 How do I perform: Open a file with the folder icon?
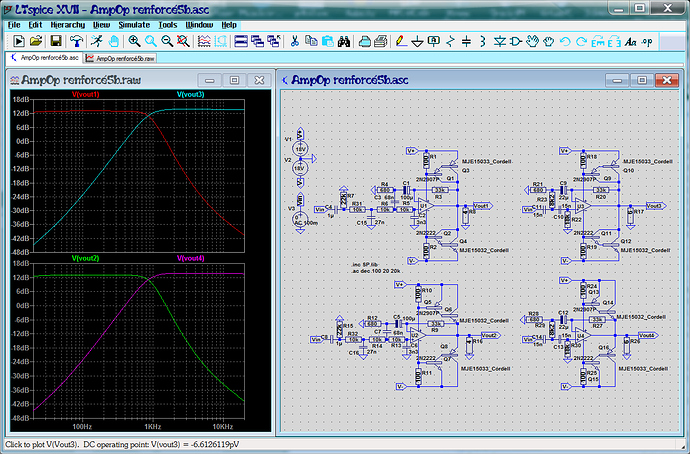36,41
